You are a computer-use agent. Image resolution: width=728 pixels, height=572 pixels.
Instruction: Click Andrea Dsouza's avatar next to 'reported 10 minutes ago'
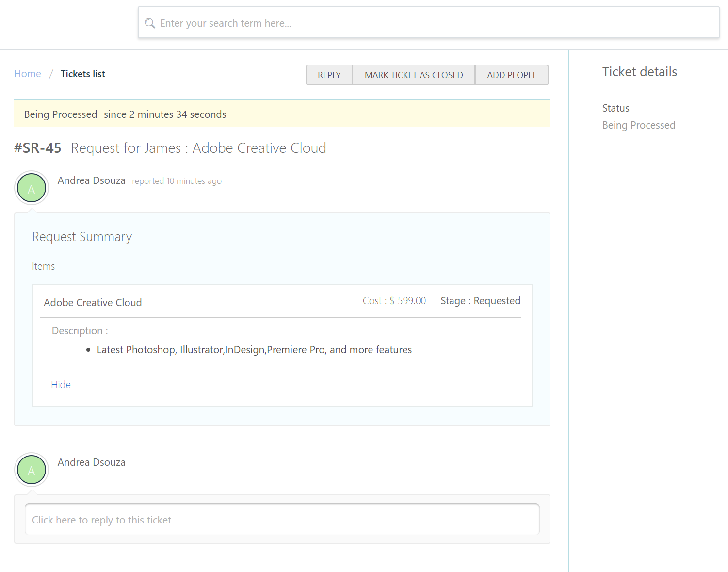click(x=32, y=188)
